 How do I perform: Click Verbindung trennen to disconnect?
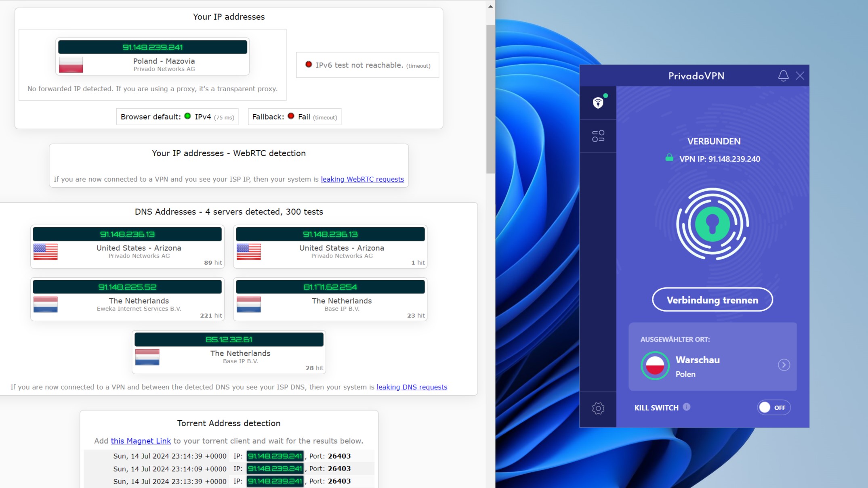(712, 300)
